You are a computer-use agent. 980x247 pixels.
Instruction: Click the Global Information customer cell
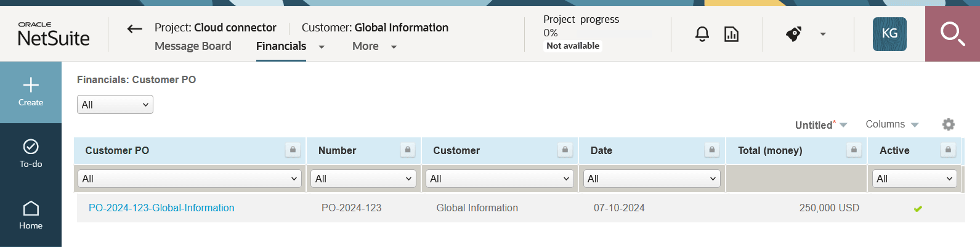coord(477,208)
